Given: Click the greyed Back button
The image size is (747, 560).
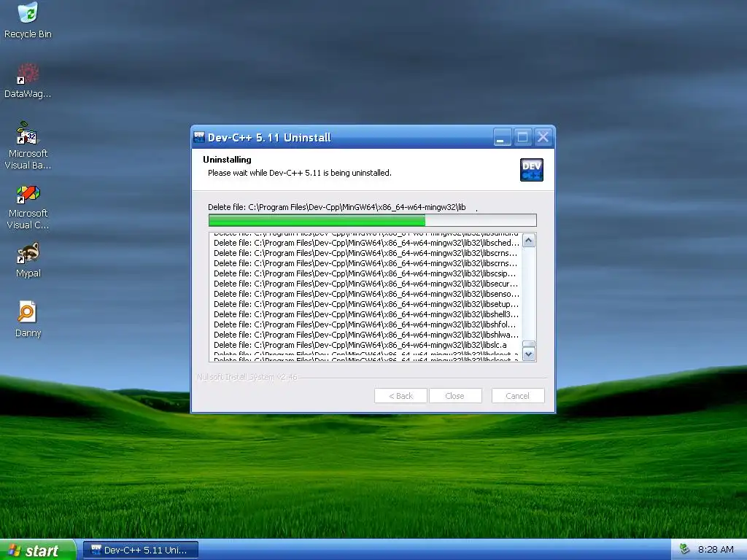Looking at the screenshot, I should point(400,396).
